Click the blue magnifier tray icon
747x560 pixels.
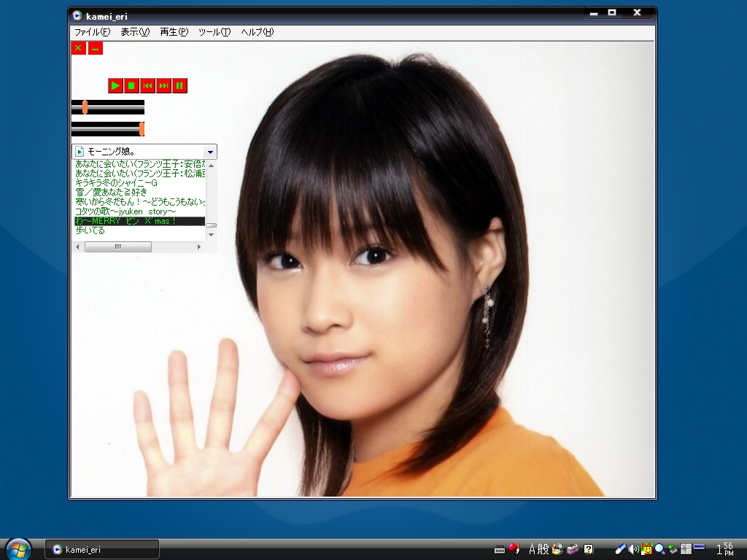click(659, 549)
